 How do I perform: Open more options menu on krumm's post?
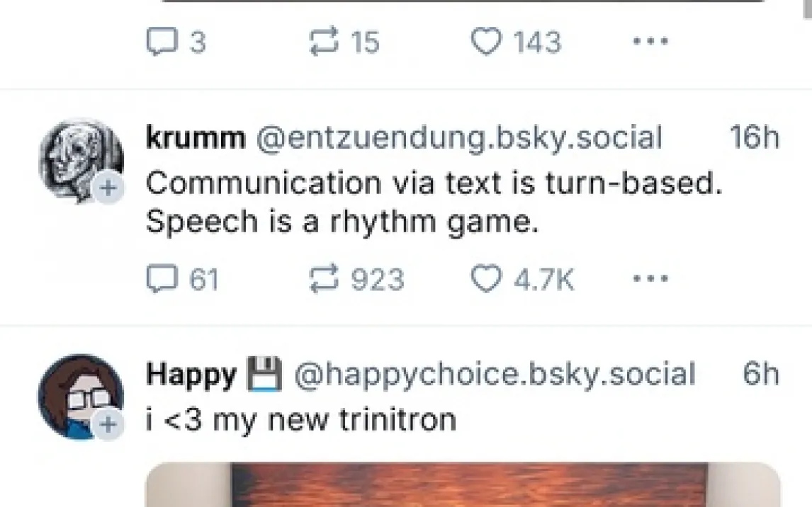(x=650, y=278)
